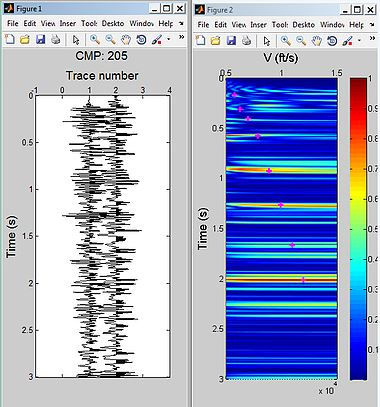The width and height of the screenshot is (380, 407).
Task: Click the 'V (ft/s)' axis label
Action: pyautogui.click(x=281, y=58)
